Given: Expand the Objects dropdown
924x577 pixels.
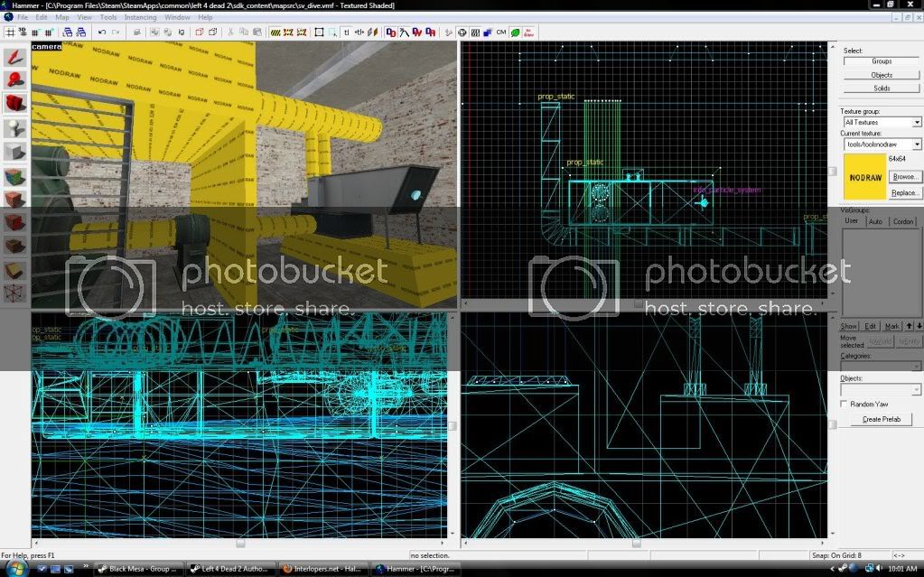Looking at the screenshot, I should point(916,389).
